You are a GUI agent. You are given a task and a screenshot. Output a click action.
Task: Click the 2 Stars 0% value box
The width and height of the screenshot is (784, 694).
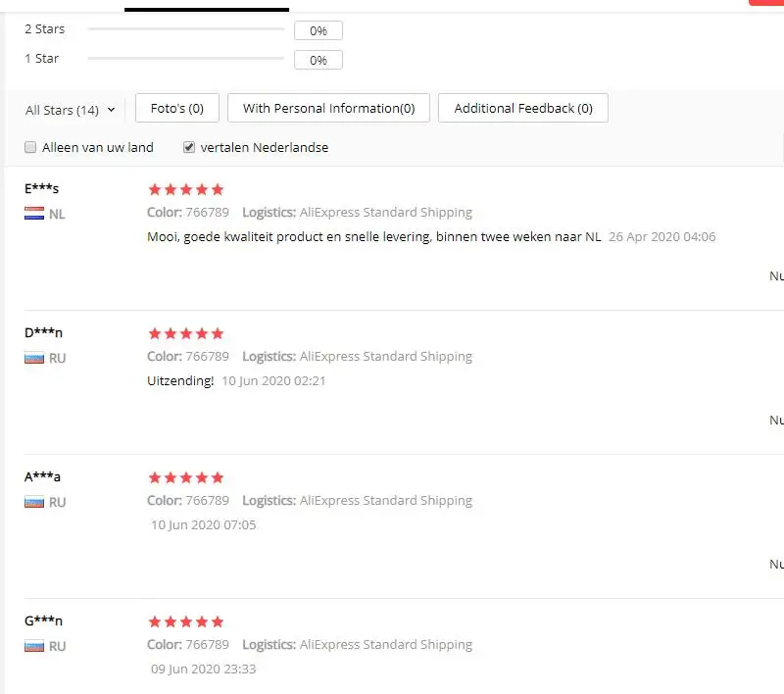(318, 30)
